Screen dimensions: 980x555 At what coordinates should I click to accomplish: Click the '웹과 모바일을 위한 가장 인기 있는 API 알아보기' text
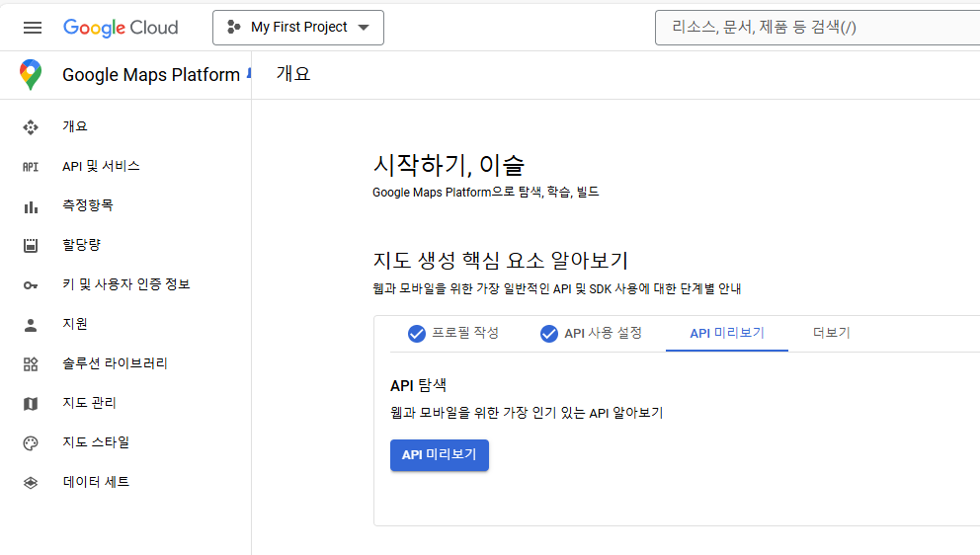coord(527,413)
